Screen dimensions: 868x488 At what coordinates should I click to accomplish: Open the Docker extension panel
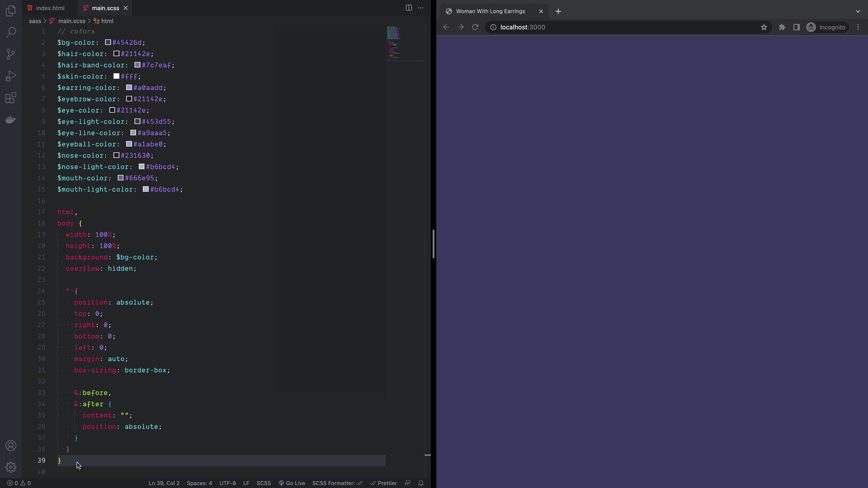pyautogui.click(x=10, y=120)
